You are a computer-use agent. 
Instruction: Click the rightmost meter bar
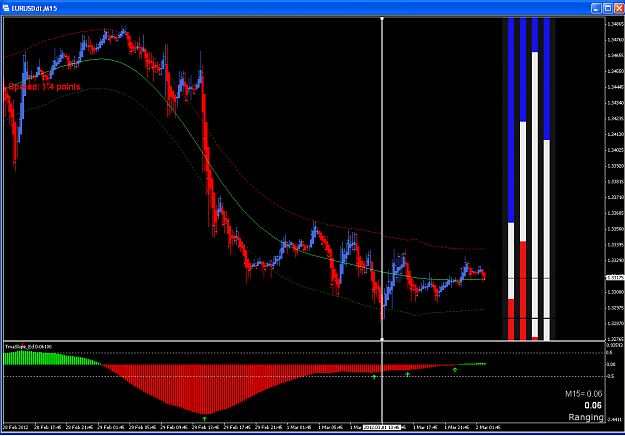click(x=547, y=179)
